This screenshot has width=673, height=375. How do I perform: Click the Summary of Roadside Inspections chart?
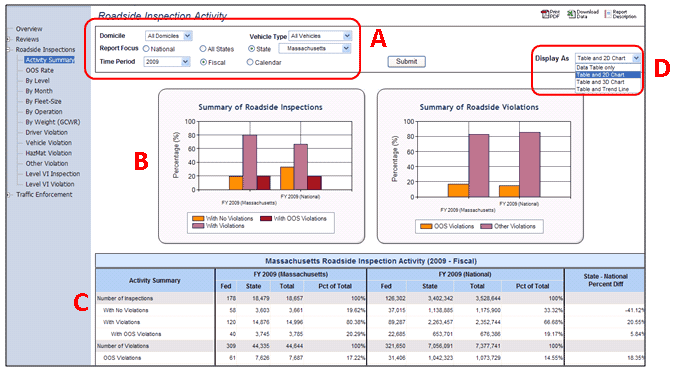click(x=261, y=166)
